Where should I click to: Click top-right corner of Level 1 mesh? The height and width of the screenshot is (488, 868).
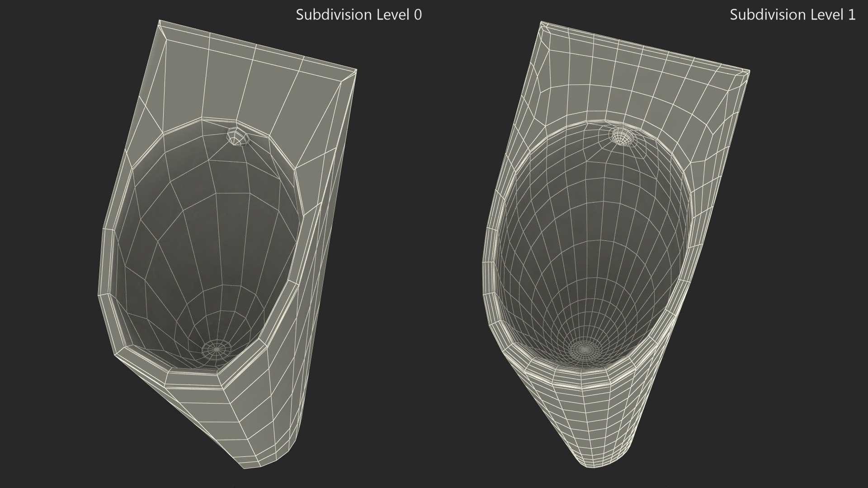tap(749, 71)
